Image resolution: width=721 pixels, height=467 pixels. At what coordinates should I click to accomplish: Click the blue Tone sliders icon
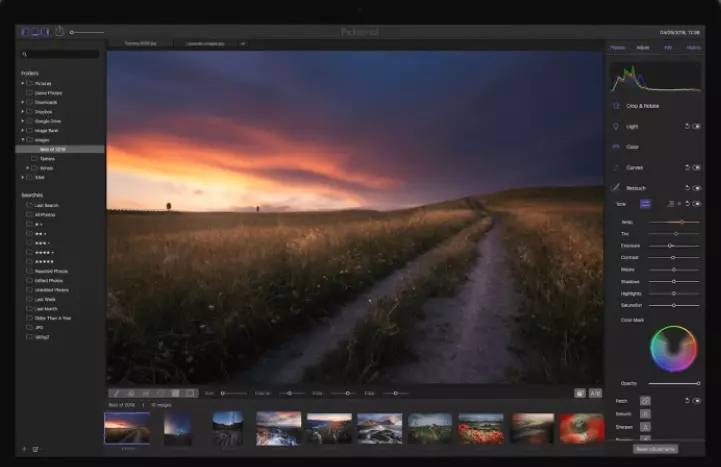point(645,204)
